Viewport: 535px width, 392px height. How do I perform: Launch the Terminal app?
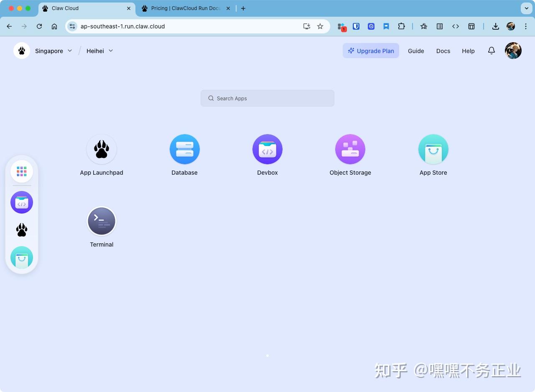point(102,221)
